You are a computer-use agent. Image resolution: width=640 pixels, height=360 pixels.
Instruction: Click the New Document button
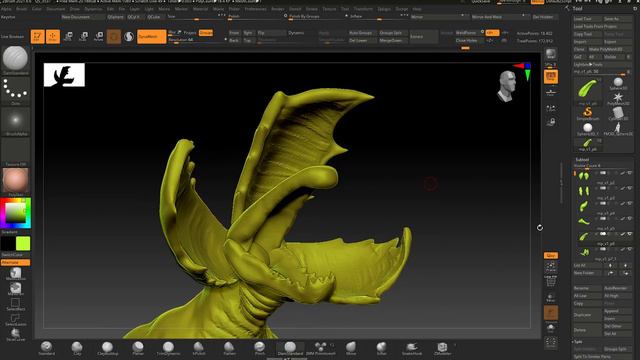pyautogui.click(x=83, y=17)
